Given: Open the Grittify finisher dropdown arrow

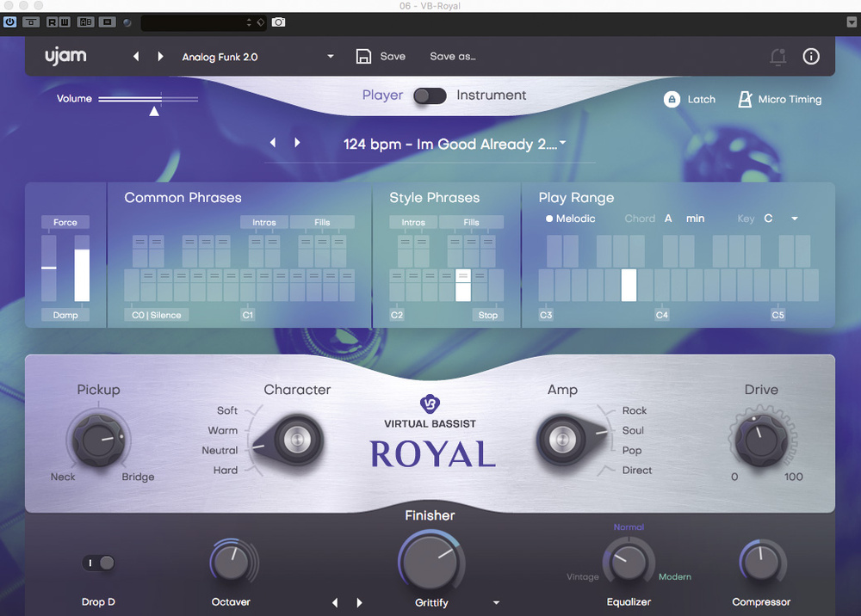Looking at the screenshot, I should tap(497, 602).
